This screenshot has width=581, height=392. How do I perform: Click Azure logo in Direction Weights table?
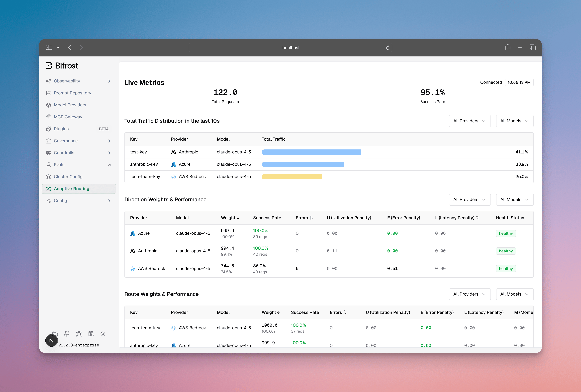point(133,233)
